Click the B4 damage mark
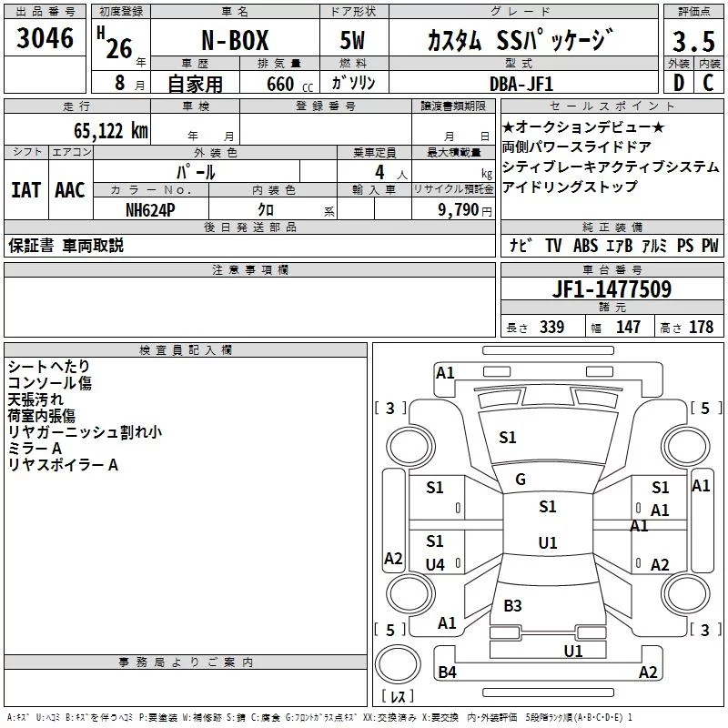Screen dimensions: 728x728 447,672
